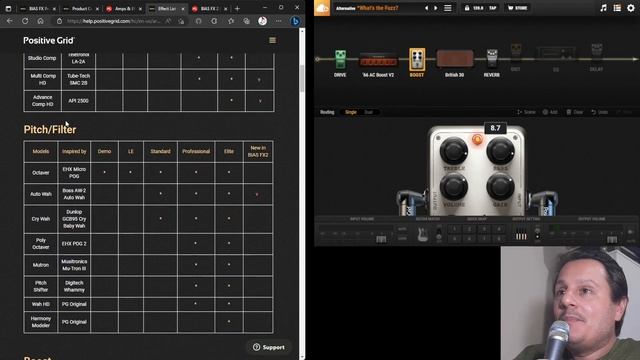Toggle the orange LED on boost pedal
Viewport: 640px width, 360px height.
477,140
